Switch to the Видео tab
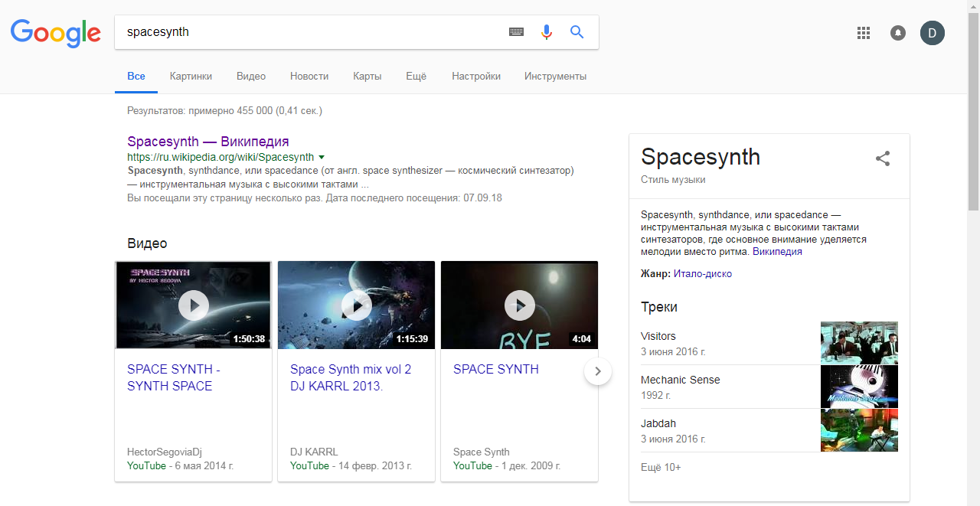This screenshot has width=980, height=506. click(251, 77)
